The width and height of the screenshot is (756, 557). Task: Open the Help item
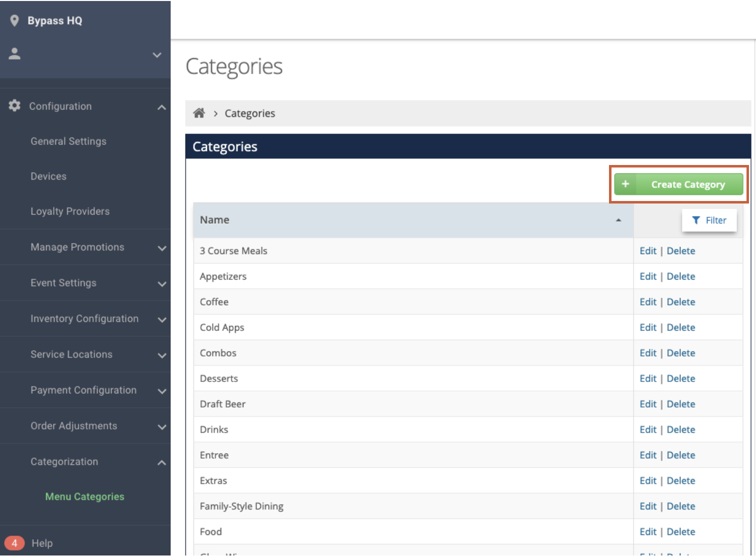tap(42, 543)
